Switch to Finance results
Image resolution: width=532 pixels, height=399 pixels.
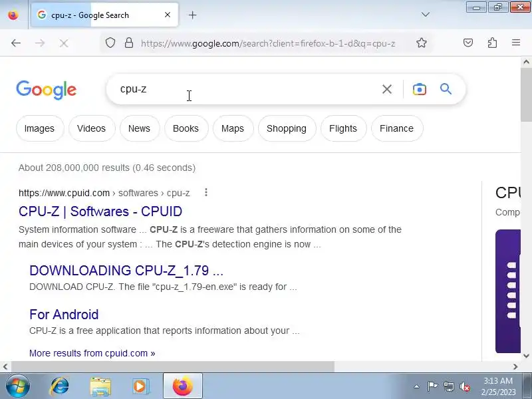click(x=397, y=128)
